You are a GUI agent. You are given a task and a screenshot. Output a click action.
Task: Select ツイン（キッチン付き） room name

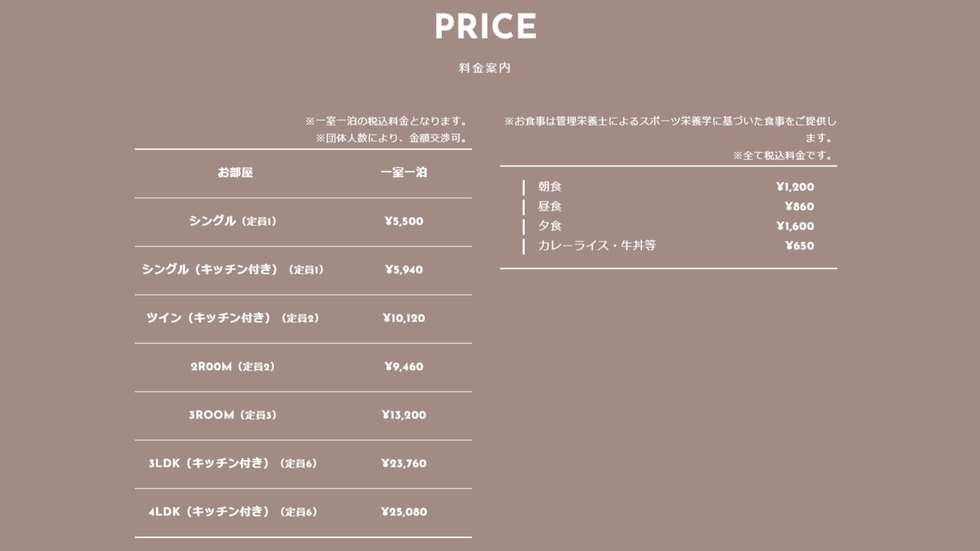click(233, 318)
